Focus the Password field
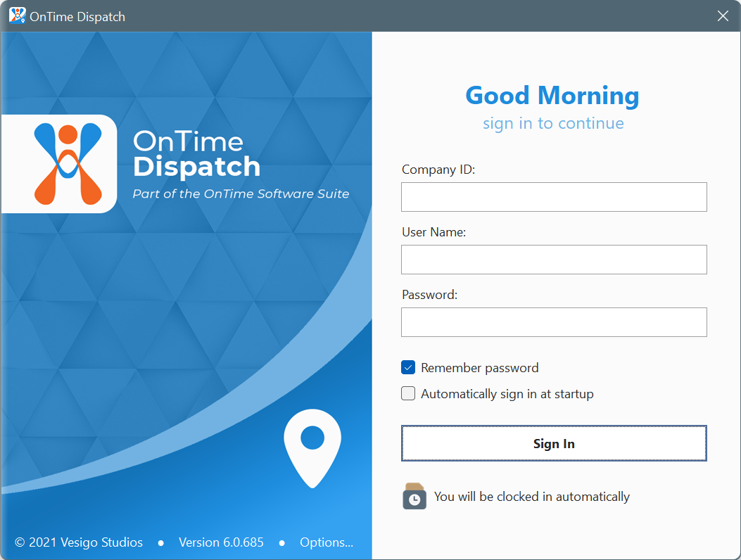The width and height of the screenshot is (741, 560). click(x=554, y=322)
